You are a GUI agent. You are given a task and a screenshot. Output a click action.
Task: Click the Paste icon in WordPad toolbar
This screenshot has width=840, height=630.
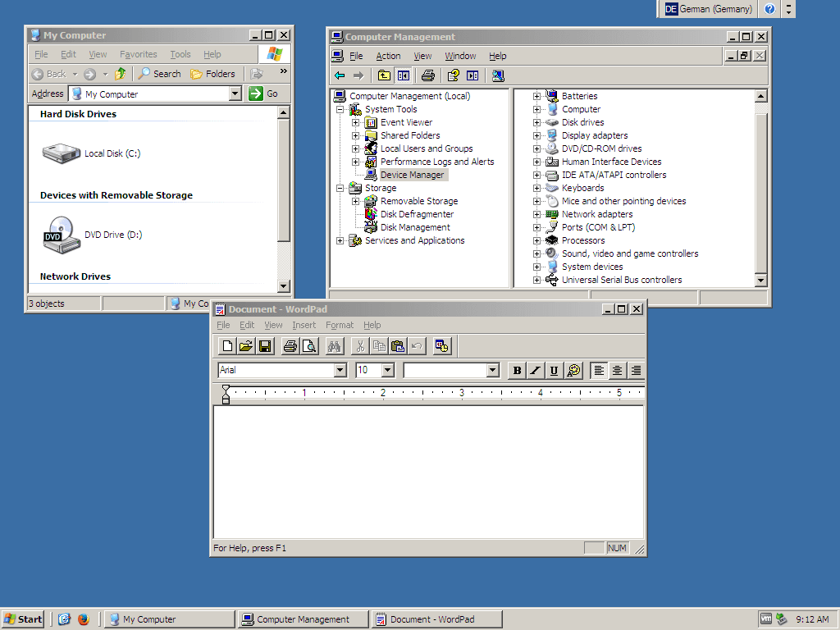click(398, 346)
